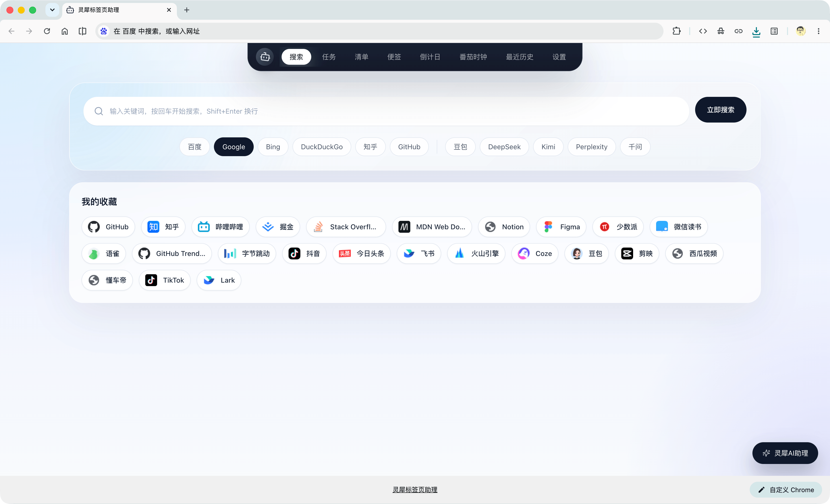
Task: Open the TikTok bookmark
Action: pyautogui.click(x=164, y=280)
